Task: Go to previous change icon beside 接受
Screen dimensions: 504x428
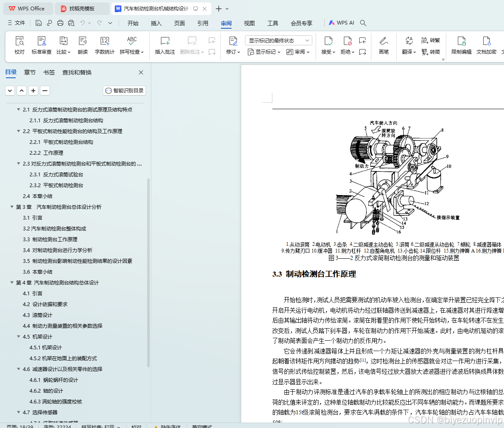Action: click(363, 40)
